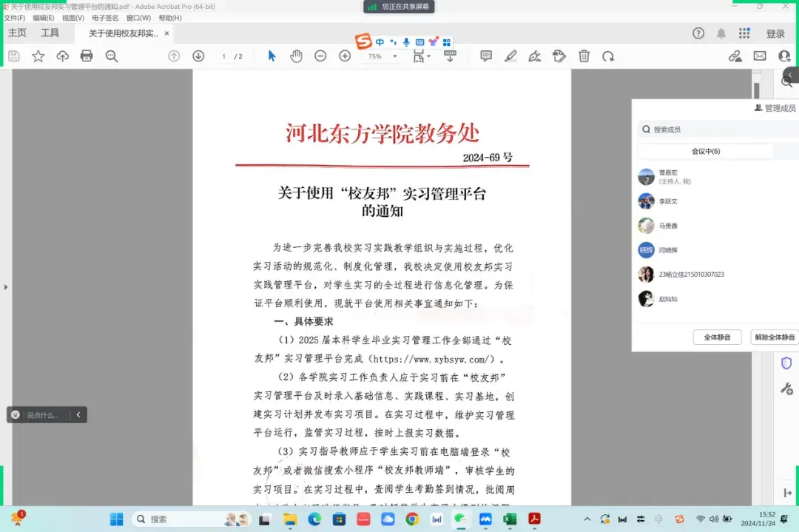The height and width of the screenshot is (532, 799).
Task: Open the 帮助(H) menu
Action: [169, 18]
